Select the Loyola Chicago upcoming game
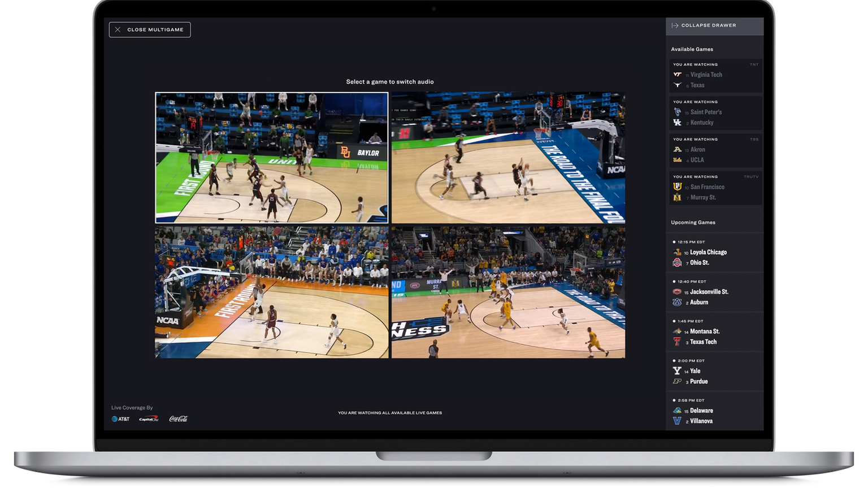This screenshot has height=488, width=868. [708, 252]
